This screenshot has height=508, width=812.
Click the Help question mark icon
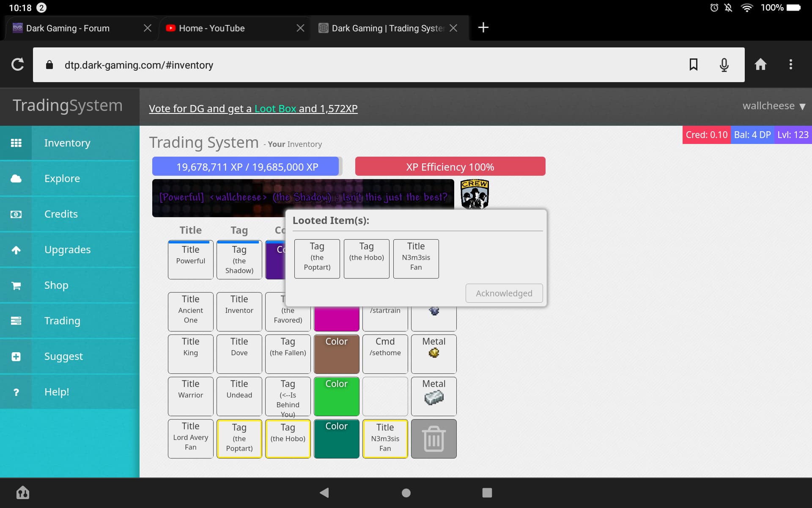pos(16,392)
